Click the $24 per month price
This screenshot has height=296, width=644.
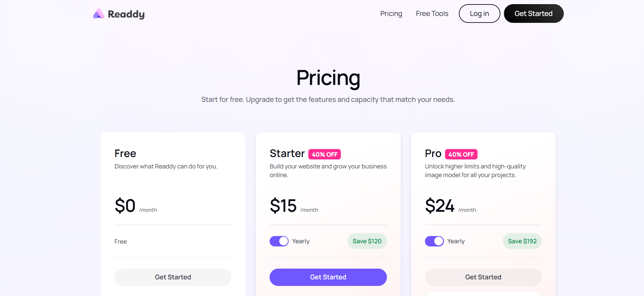click(439, 206)
